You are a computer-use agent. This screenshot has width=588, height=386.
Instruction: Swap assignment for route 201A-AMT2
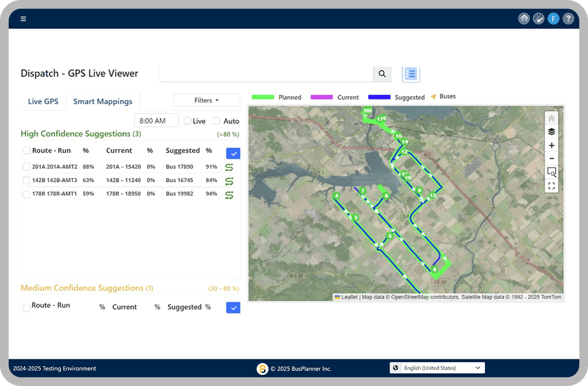229,167
